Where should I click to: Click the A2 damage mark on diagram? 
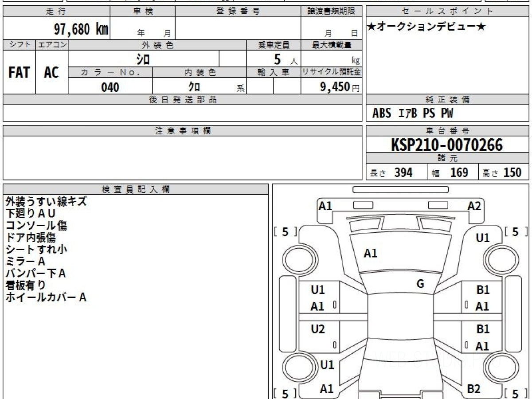[x=474, y=205]
